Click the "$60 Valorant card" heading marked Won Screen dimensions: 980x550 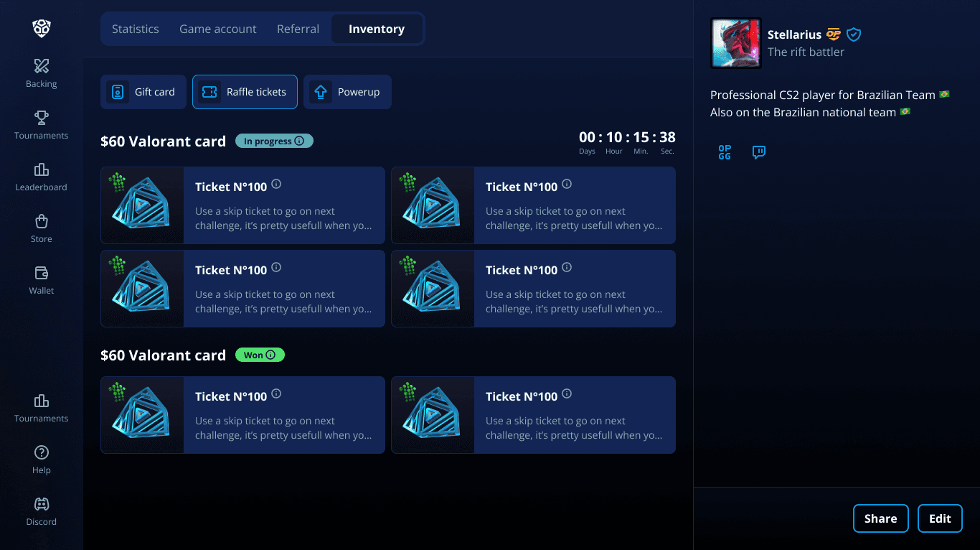pos(163,355)
